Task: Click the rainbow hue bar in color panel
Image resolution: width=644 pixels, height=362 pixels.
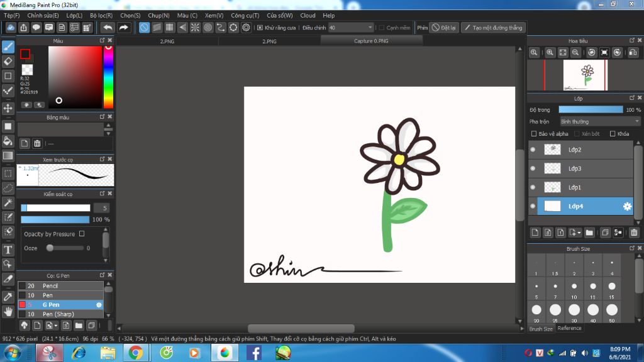Action: pyautogui.click(x=108, y=77)
